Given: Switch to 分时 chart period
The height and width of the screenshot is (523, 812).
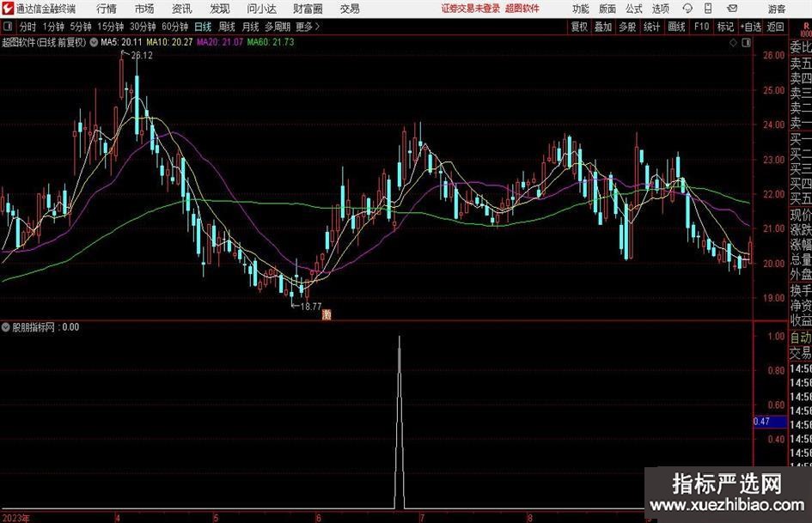Looking at the screenshot, I should (x=28, y=27).
